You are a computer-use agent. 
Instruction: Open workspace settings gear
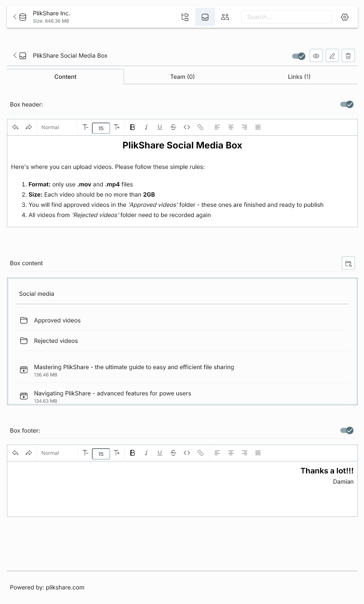click(345, 17)
